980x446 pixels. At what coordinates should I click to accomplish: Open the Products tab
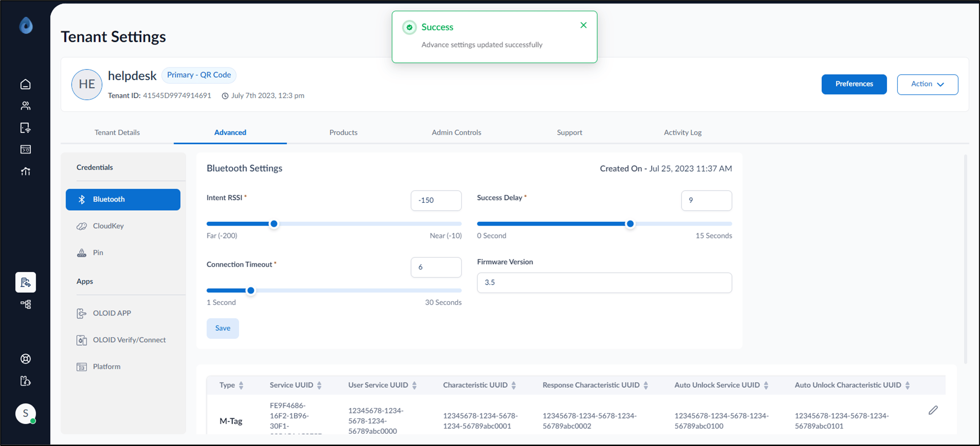[343, 132]
